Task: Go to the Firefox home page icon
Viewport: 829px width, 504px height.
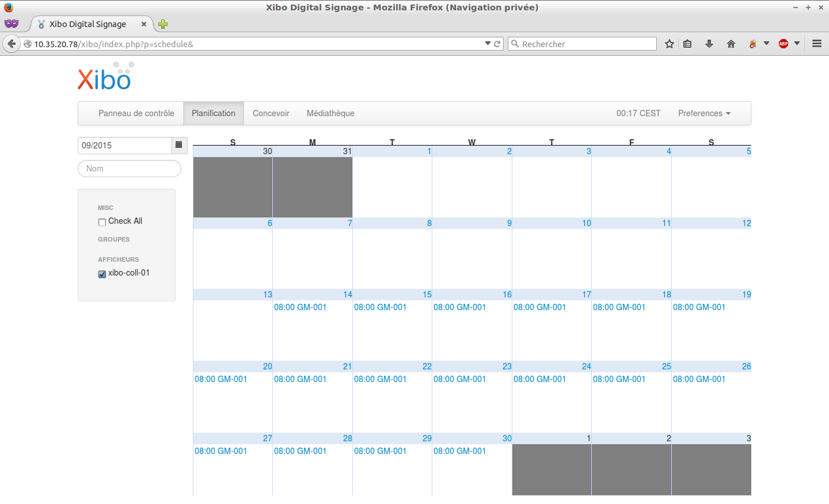Action: (731, 44)
